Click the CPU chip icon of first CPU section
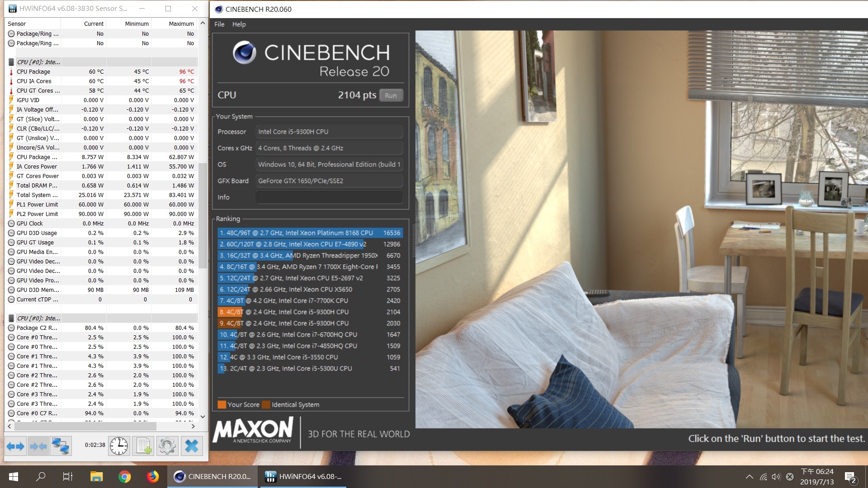Image resolution: width=868 pixels, height=488 pixels. (x=11, y=62)
